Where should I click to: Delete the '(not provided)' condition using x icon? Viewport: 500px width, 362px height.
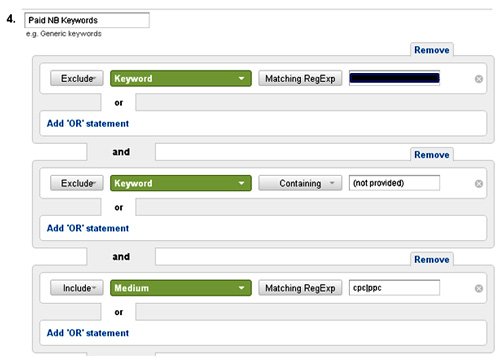479,184
